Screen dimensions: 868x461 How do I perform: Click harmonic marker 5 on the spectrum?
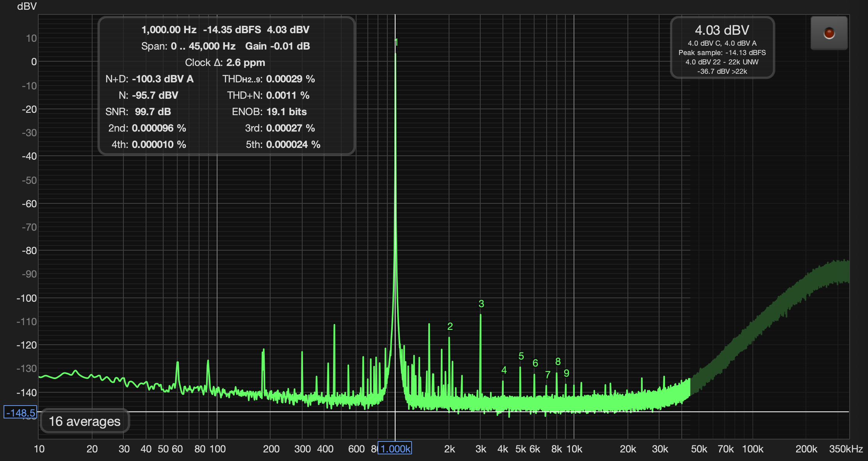pos(521,356)
